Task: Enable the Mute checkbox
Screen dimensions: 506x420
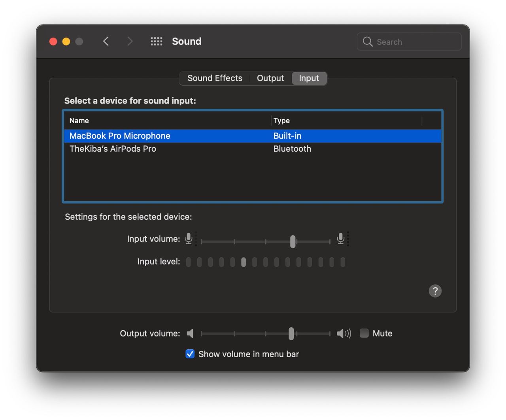Action: tap(364, 333)
